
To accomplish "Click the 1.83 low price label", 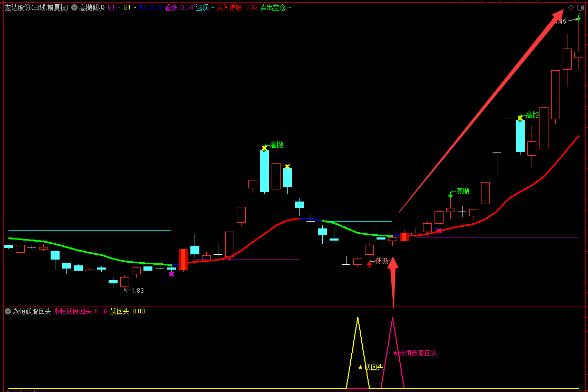I will [x=137, y=290].
